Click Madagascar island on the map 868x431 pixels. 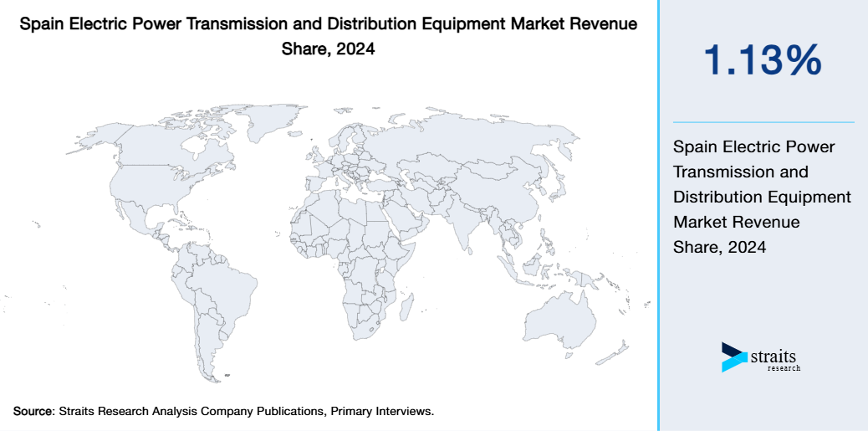click(407, 307)
